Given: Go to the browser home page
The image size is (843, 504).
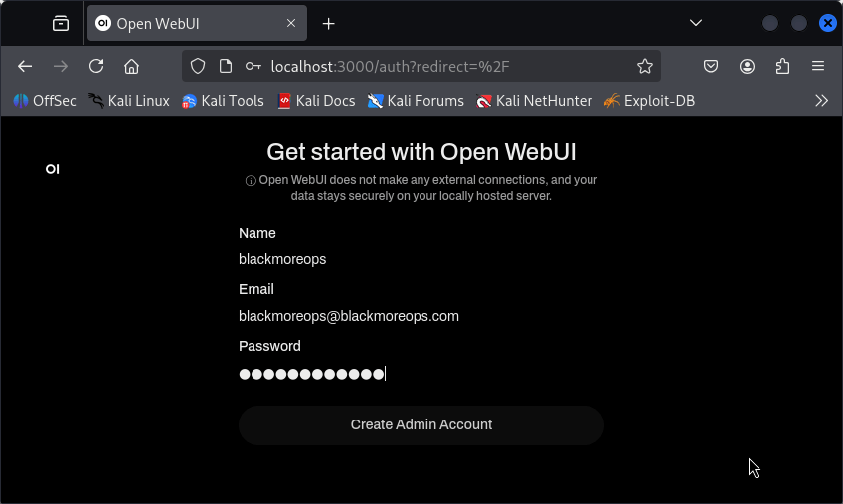Looking at the screenshot, I should click(x=131, y=67).
